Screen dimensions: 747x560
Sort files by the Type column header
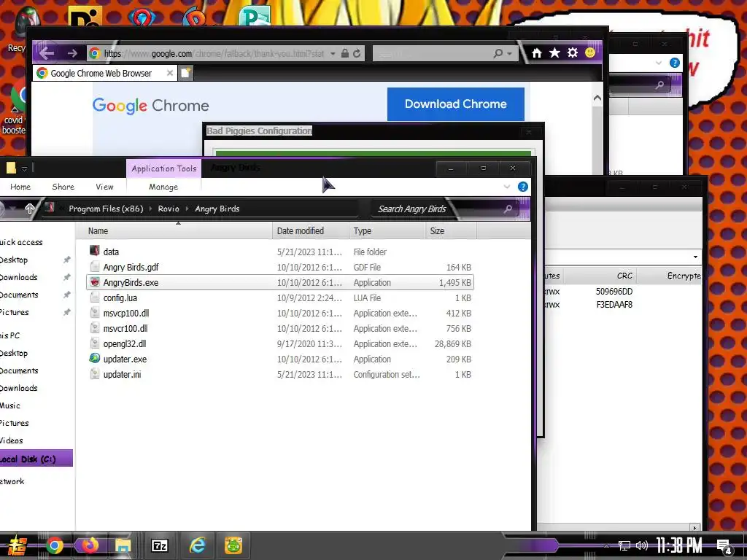point(387,231)
